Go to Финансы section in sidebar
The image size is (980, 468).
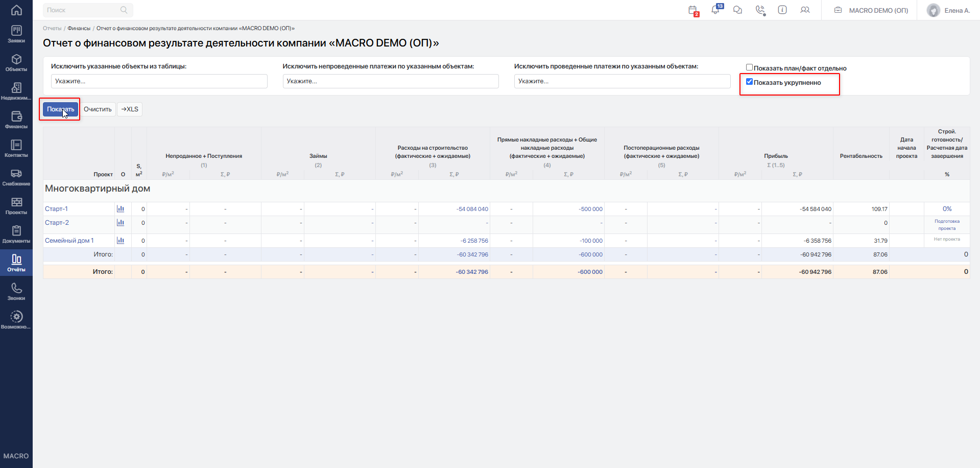pyautogui.click(x=16, y=121)
